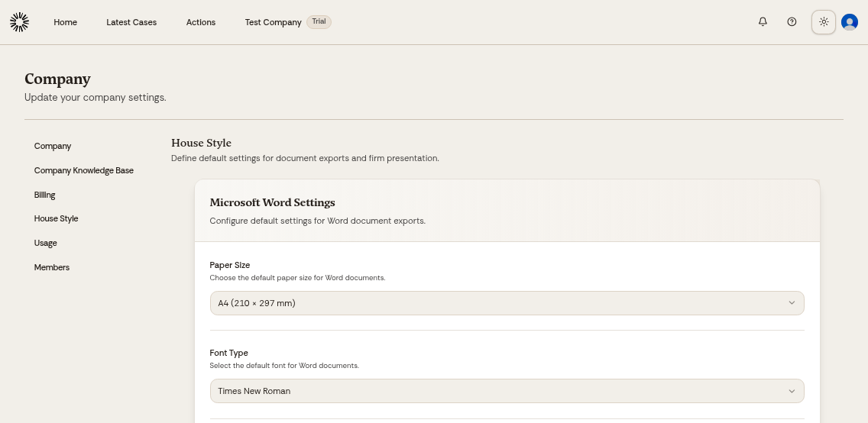Open Latest Cases in top navigation
The height and width of the screenshot is (423, 868).
(x=131, y=22)
